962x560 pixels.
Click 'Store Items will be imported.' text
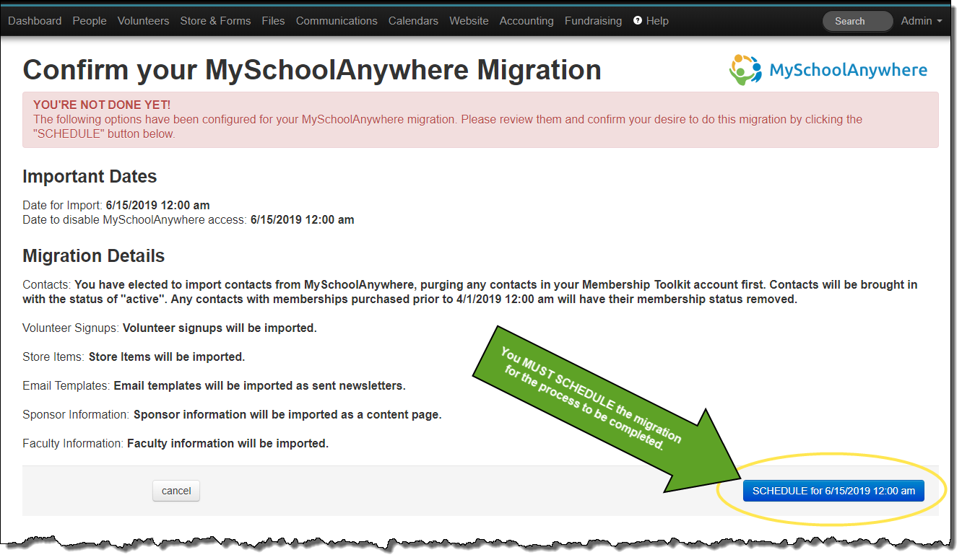[x=167, y=357]
